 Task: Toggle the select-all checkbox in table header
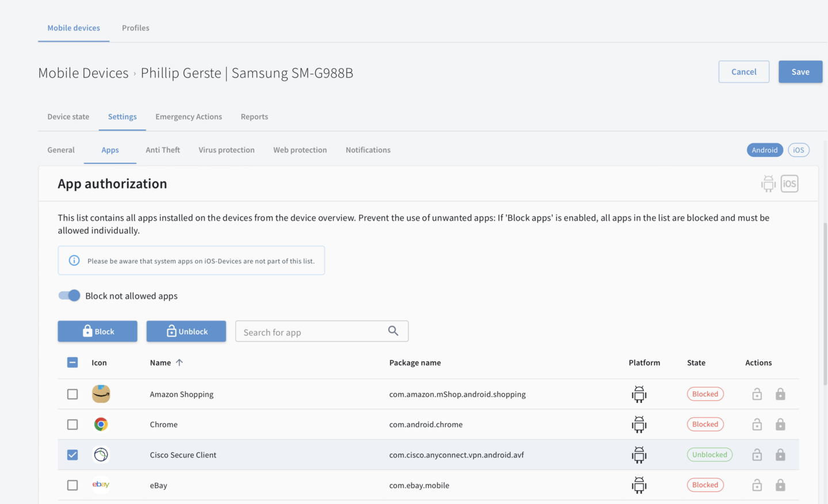72,363
